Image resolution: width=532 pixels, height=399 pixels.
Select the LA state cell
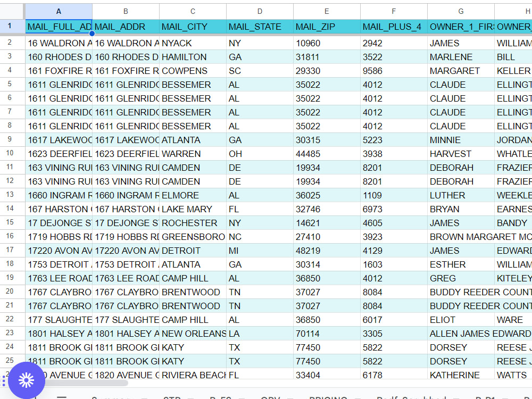[260, 334]
